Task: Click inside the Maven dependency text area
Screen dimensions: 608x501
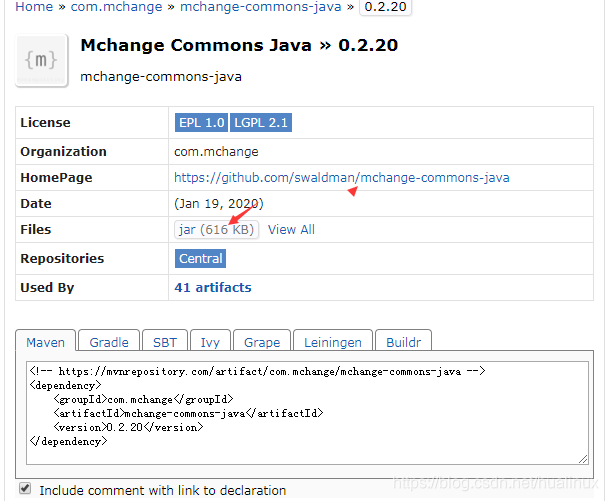Action: pyautogui.click(x=307, y=413)
